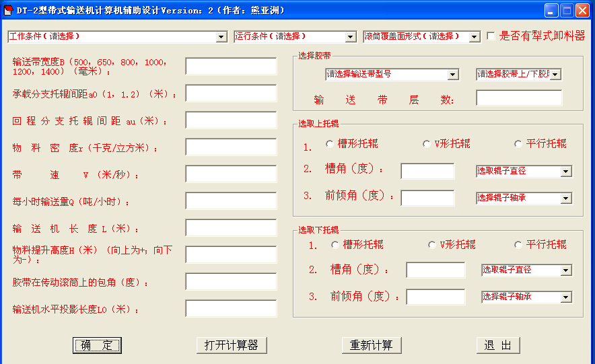Focus the 胶带在传动滚筒上的包角 input field

(231, 282)
